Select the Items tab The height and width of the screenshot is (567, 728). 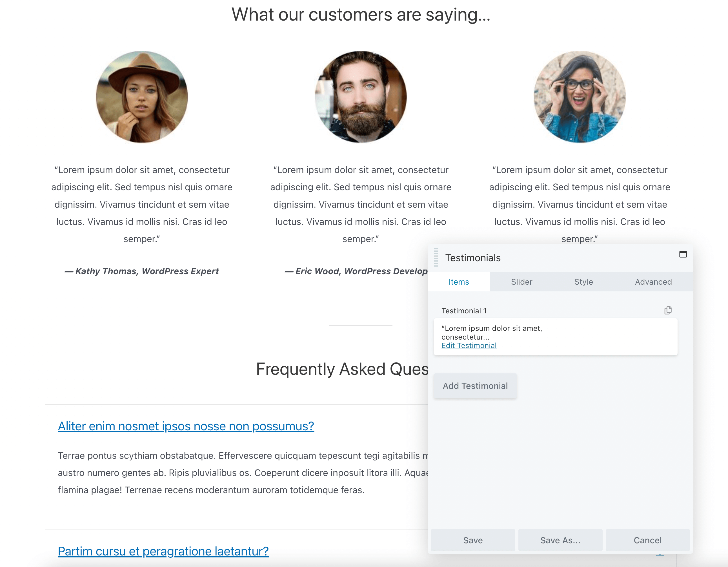[x=459, y=282]
